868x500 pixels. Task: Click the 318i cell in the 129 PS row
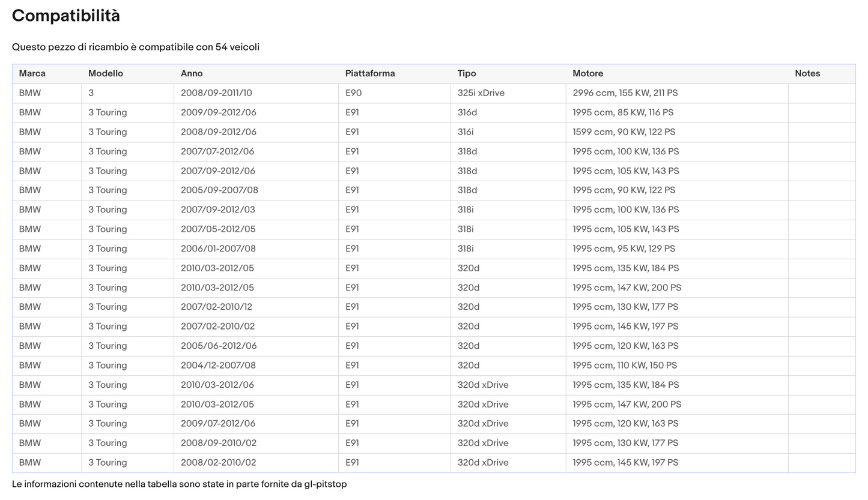coord(508,249)
